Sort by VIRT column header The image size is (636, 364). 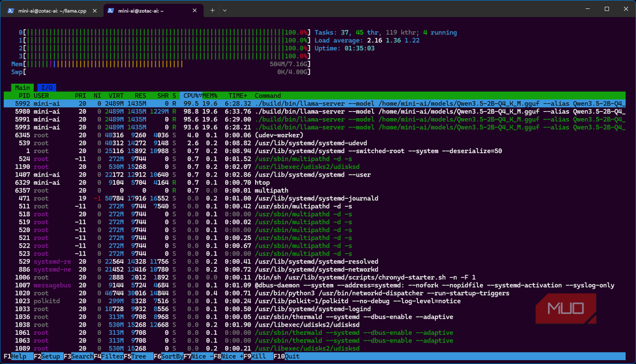click(x=116, y=96)
